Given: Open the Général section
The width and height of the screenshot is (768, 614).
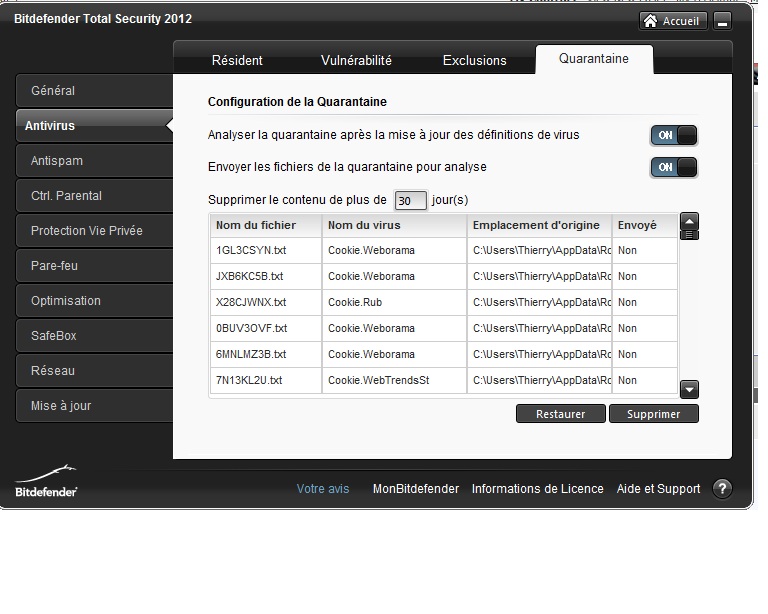Looking at the screenshot, I should (95, 91).
